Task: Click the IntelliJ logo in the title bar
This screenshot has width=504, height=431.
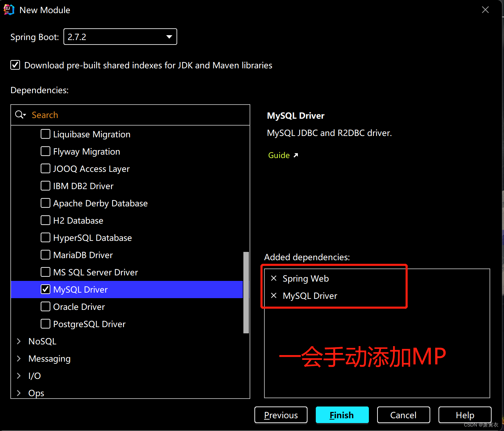Action: point(9,10)
